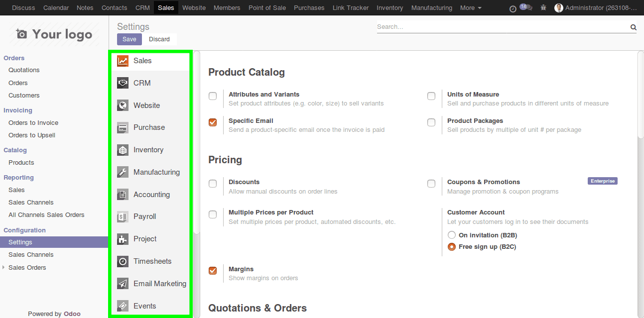
Task: Open the More dropdown in top menu
Action: (x=471, y=8)
